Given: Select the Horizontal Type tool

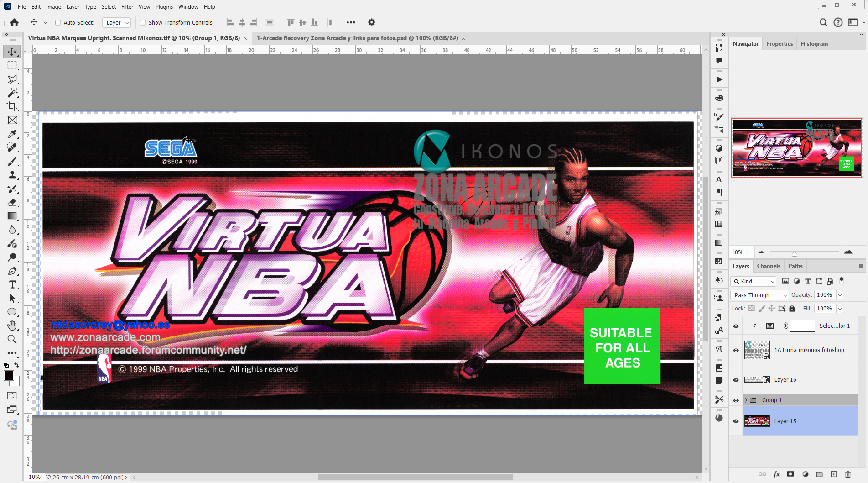Looking at the screenshot, I should (x=11, y=284).
